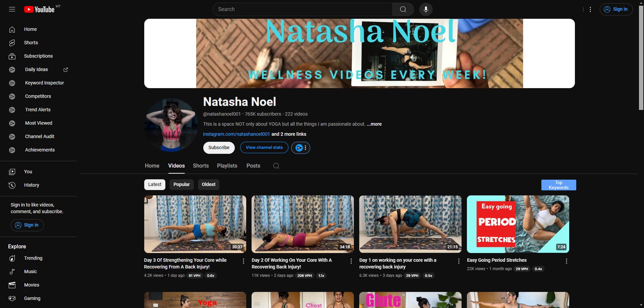Open Shorts from the sidebar icon
Image resolution: width=644 pixels, height=308 pixels.
click(12, 43)
